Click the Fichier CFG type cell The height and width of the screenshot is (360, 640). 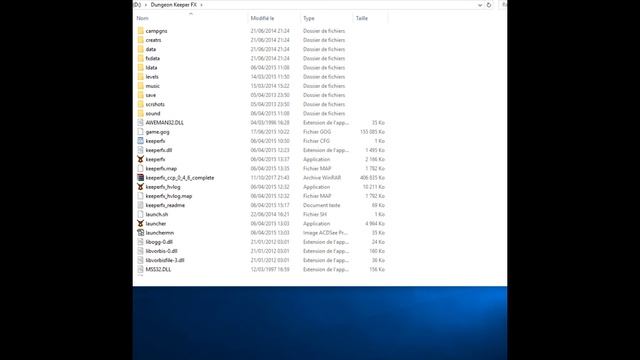[316, 141]
